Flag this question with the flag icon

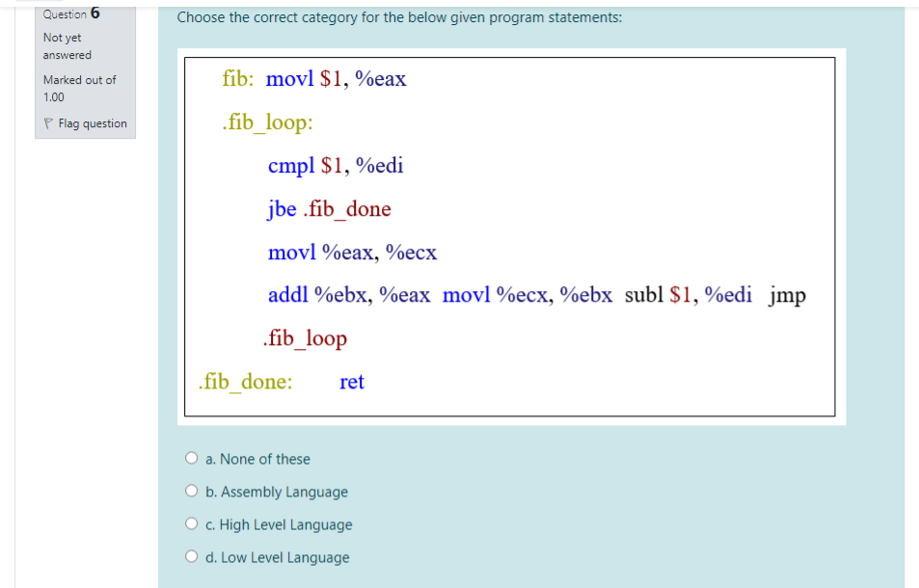(x=48, y=123)
